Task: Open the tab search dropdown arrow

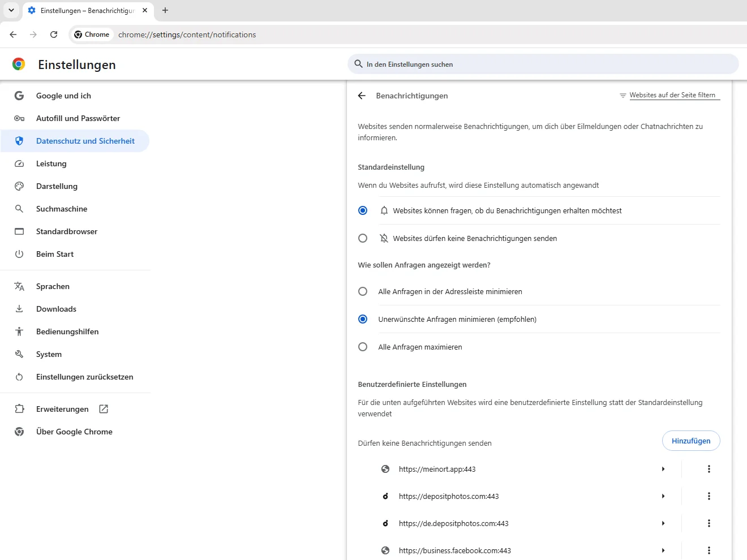Action: (x=11, y=10)
